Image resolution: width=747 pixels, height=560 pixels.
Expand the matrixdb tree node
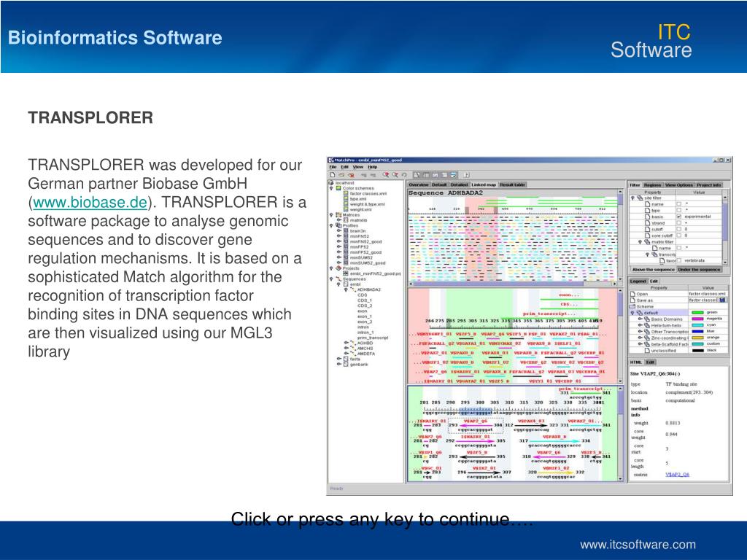point(338,220)
